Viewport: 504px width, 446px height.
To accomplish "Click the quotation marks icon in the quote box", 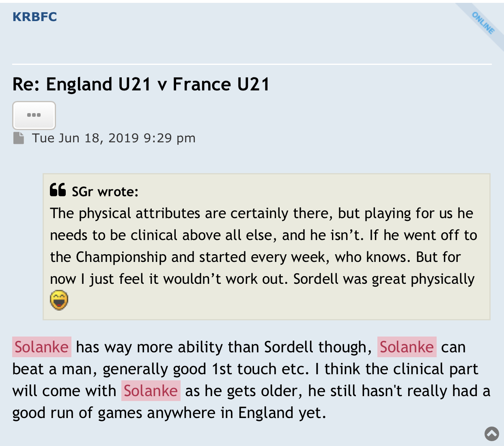I will 58,190.
